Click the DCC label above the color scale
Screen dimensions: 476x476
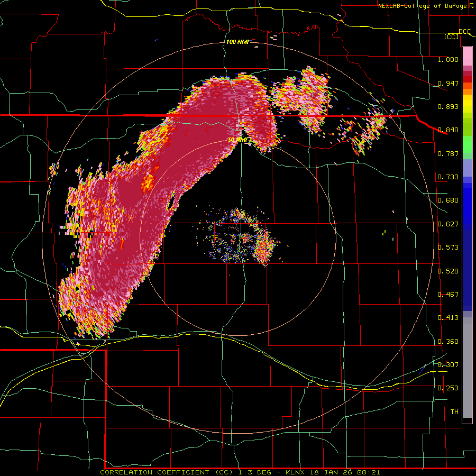click(x=464, y=32)
